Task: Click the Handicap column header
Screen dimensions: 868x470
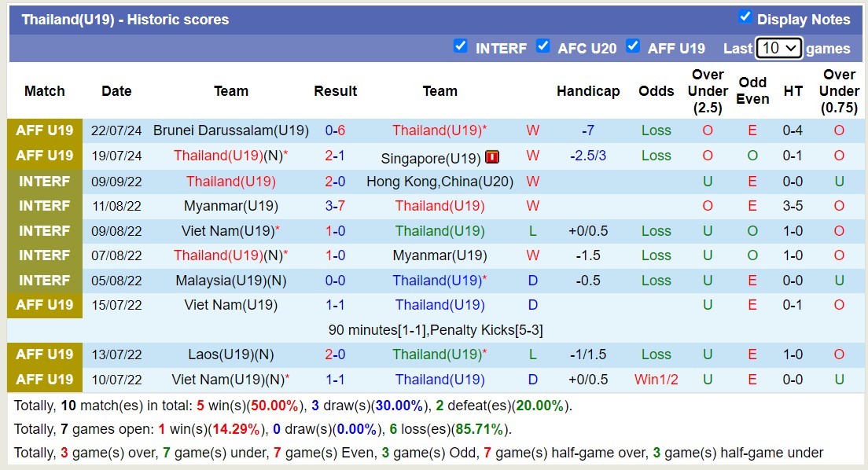Action: pyautogui.click(x=588, y=91)
